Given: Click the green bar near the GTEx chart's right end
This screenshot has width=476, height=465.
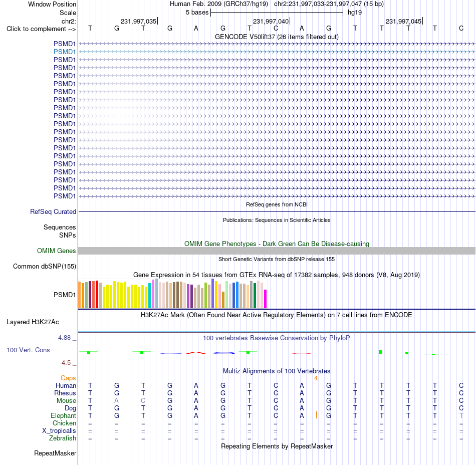Looking at the screenshot, I should [255, 296].
